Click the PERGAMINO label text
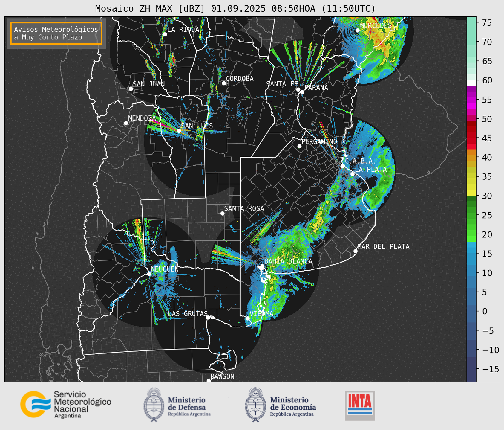The image size is (504, 430). click(x=319, y=141)
